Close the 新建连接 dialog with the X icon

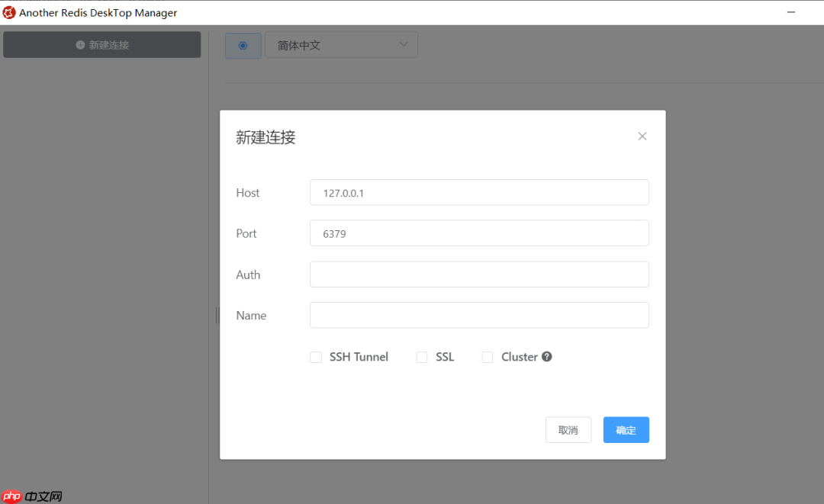(x=642, y=136)
